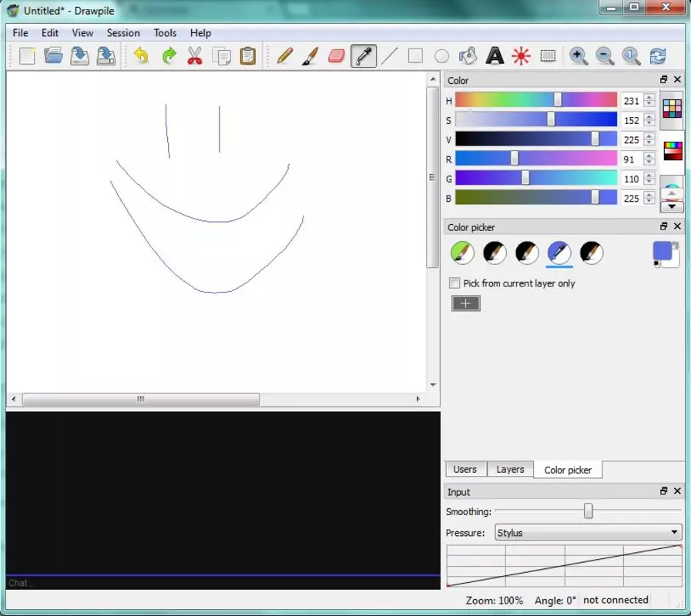Click the G value spinner arrows
Image resolution: width=691 pixels, height=616 pixels.
pyautogui.click(x=649, y=179)
